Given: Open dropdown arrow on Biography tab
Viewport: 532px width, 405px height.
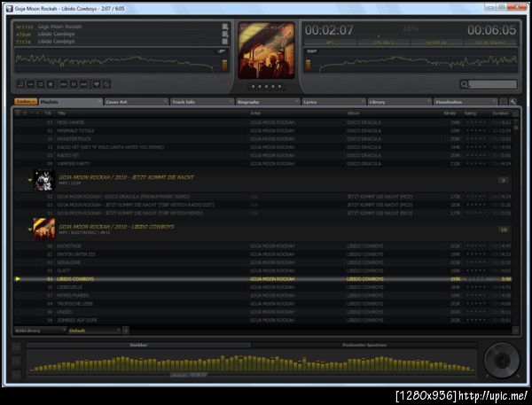Looking at the screenshot, I should (x=297, y=101).
